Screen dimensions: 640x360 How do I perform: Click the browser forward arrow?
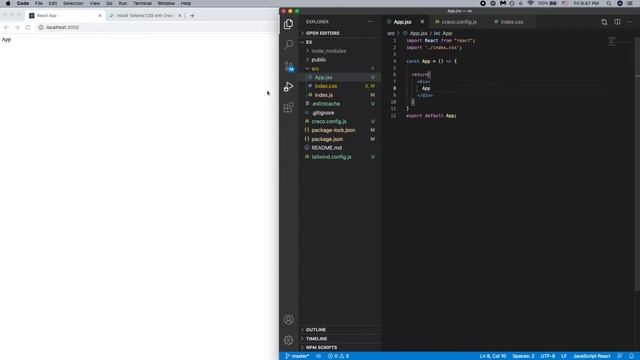pos(17,27)
